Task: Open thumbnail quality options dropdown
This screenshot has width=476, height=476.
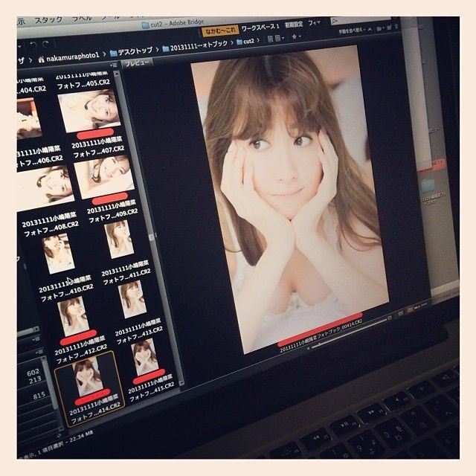Action: pyautogui.click(x=280, y=38)
